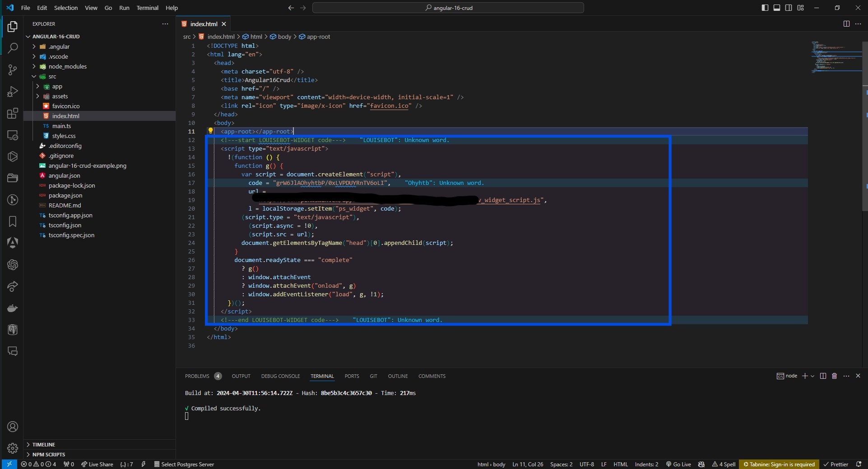This screenshot has height=469, width=868.
Task: Open Extensions view
Action: coord(13,113)
